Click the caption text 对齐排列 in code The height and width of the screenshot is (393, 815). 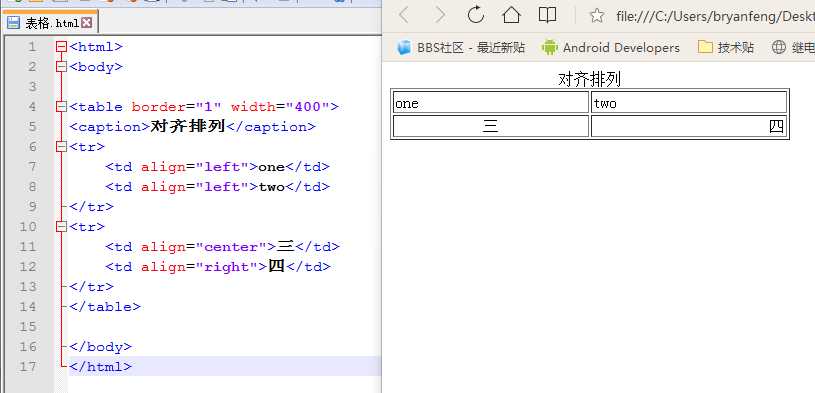pyautogui.click(x=188, y=126)
